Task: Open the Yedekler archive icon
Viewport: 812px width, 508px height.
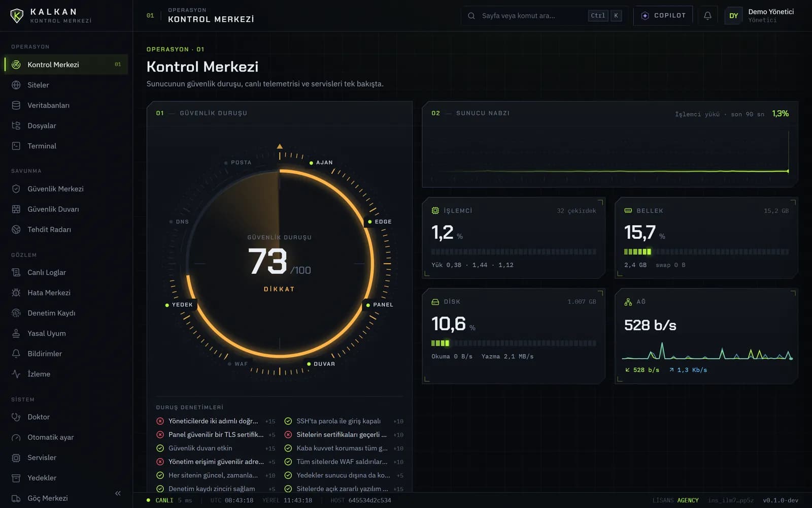Action: (16, 478)
